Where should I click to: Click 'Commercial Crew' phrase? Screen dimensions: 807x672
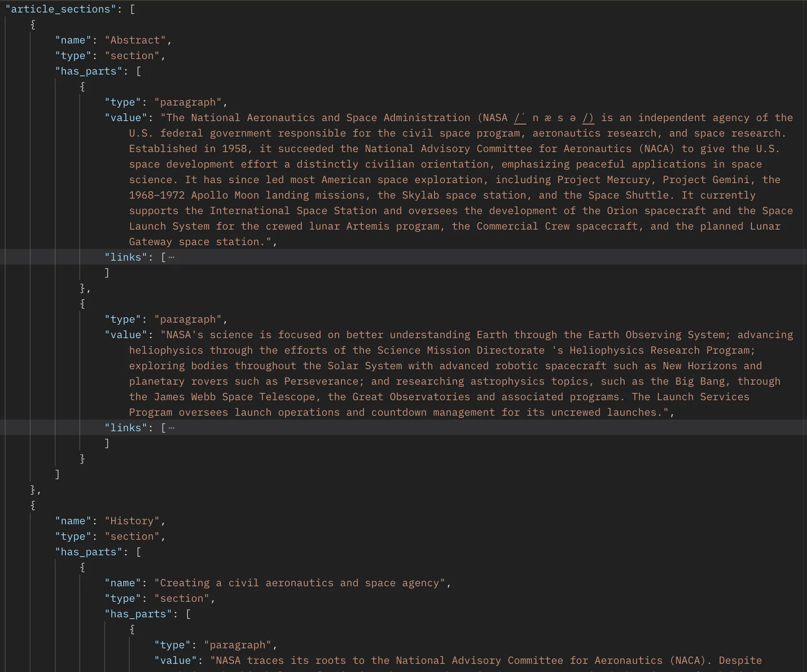[523, 226]
